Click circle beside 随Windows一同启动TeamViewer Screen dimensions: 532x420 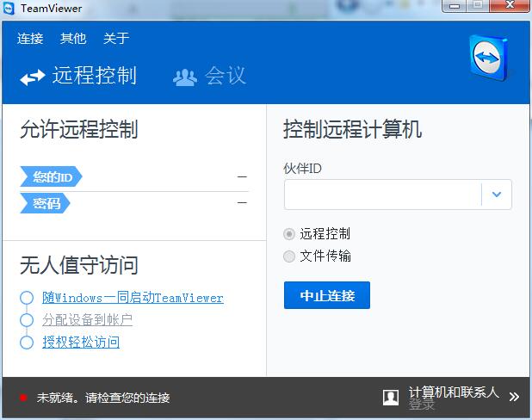[x=27, y=298]
